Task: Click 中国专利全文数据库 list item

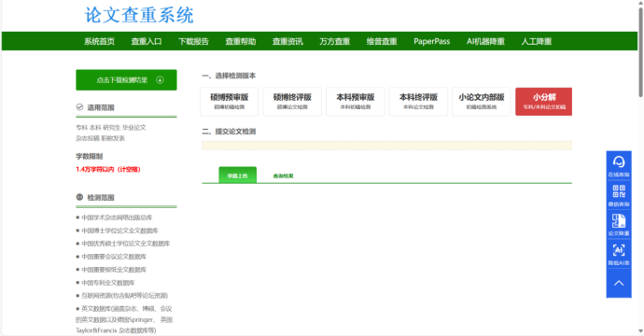Action: (x=108, y=283)
